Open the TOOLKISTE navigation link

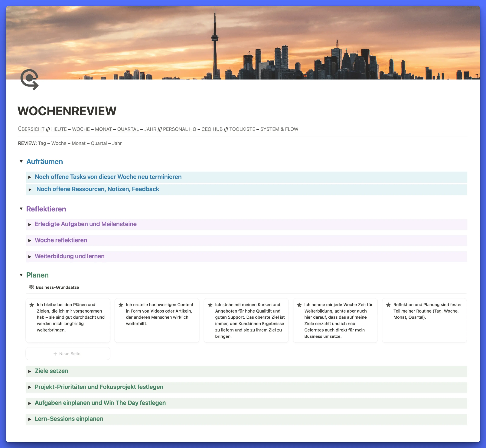coord(242,129)
